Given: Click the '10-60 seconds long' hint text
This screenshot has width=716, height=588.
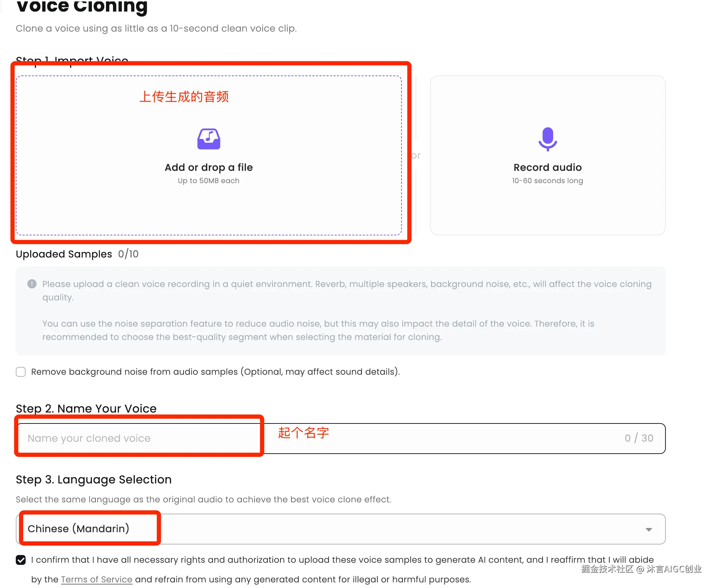Looking at the screenshot, I should 548,181.
